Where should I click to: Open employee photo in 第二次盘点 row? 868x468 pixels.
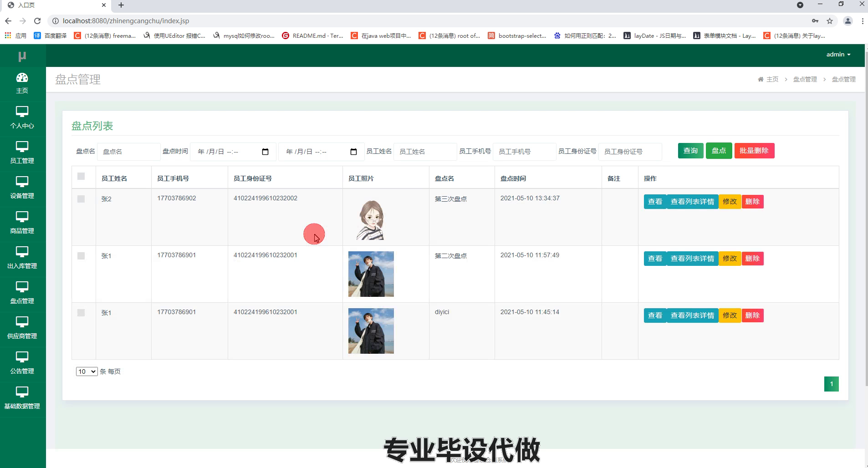click(x=371, y=274)
